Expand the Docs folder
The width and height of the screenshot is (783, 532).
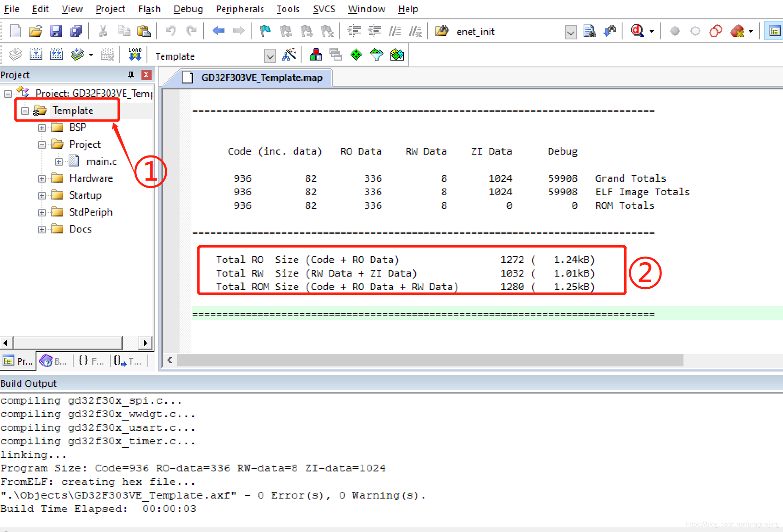click(42, 230)
